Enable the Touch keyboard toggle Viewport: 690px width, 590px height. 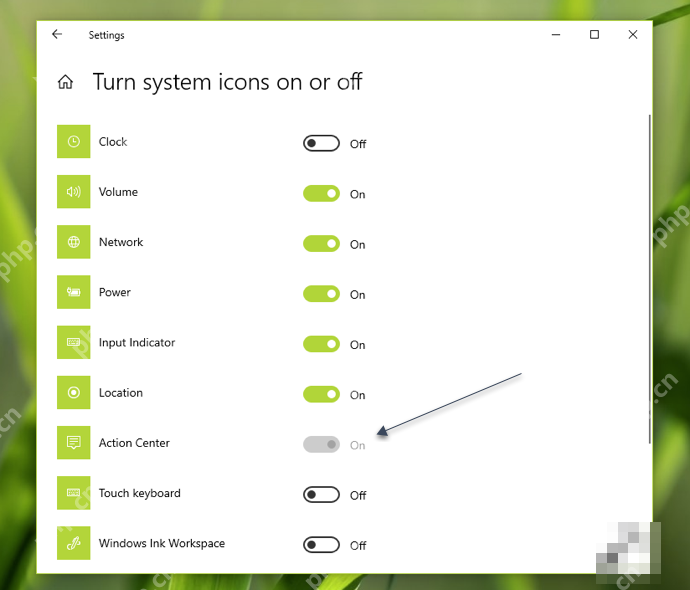tap(321, 494)
